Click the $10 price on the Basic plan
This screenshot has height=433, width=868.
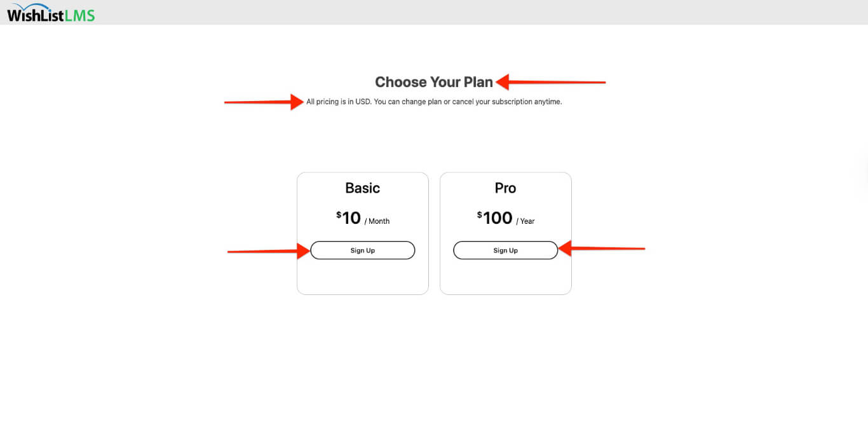(347, 217)
